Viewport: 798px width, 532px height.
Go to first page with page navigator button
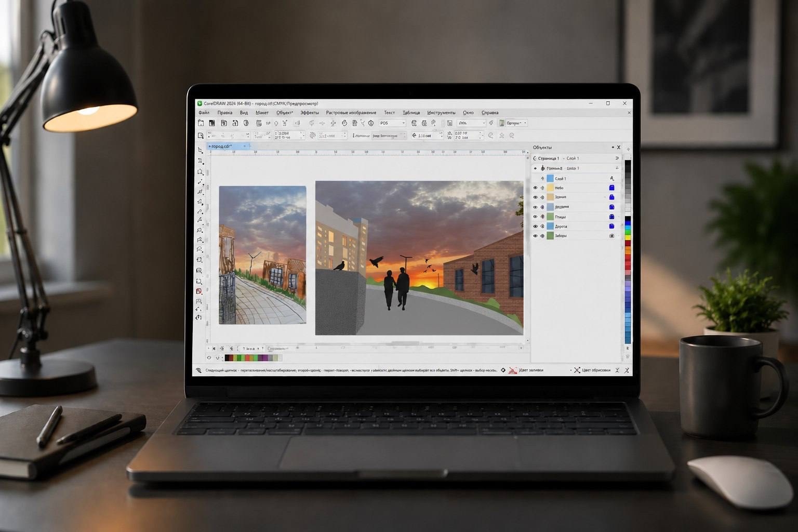(x=214, y=349)
